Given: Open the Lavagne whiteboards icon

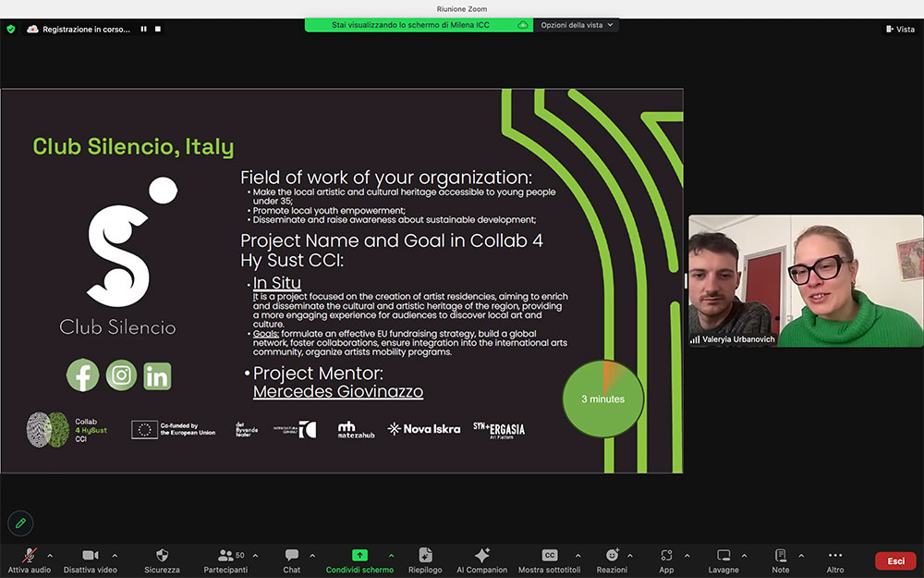Looking at the screenshot, I should click(723, 556).
